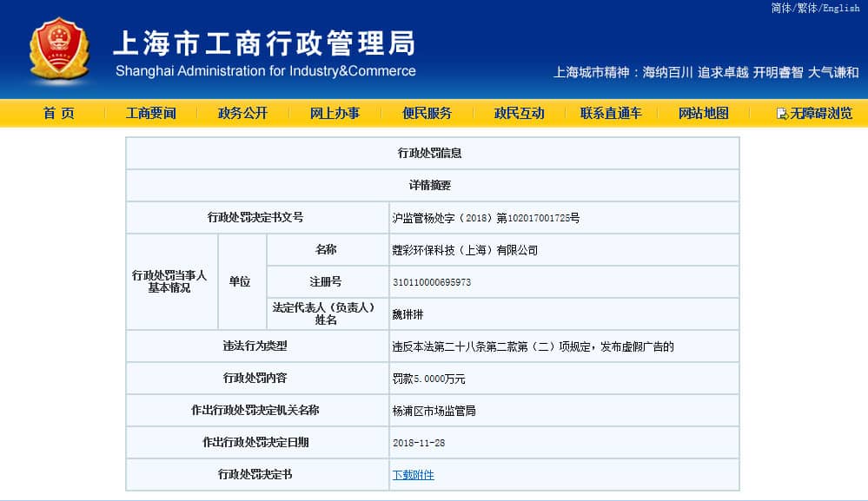The height and width of the screenshot is (501, 868).
Task: Open the 网上办事 navigation item
Action: tap(335, 114)
